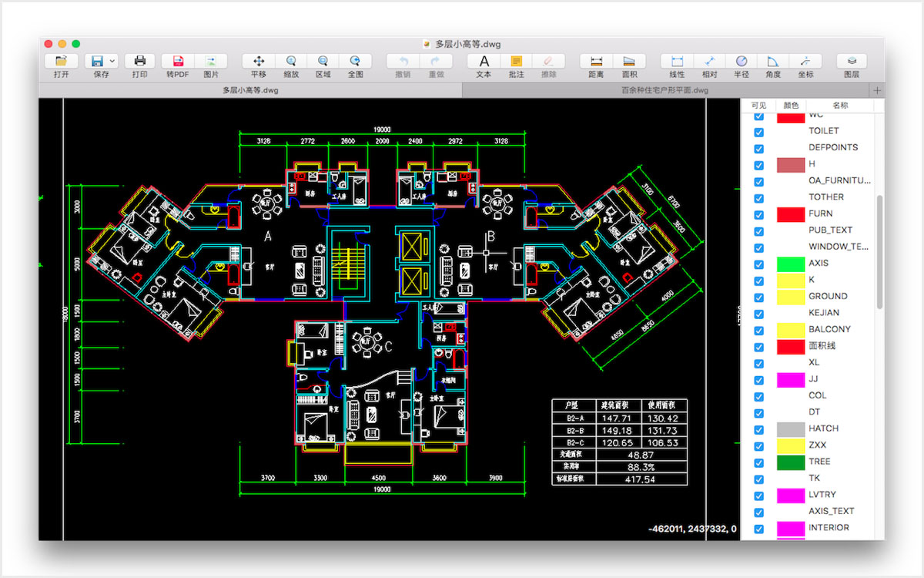Click the coordinate readout -462011, 2437332, 0
924x578 pixels.
click(692, 529)
